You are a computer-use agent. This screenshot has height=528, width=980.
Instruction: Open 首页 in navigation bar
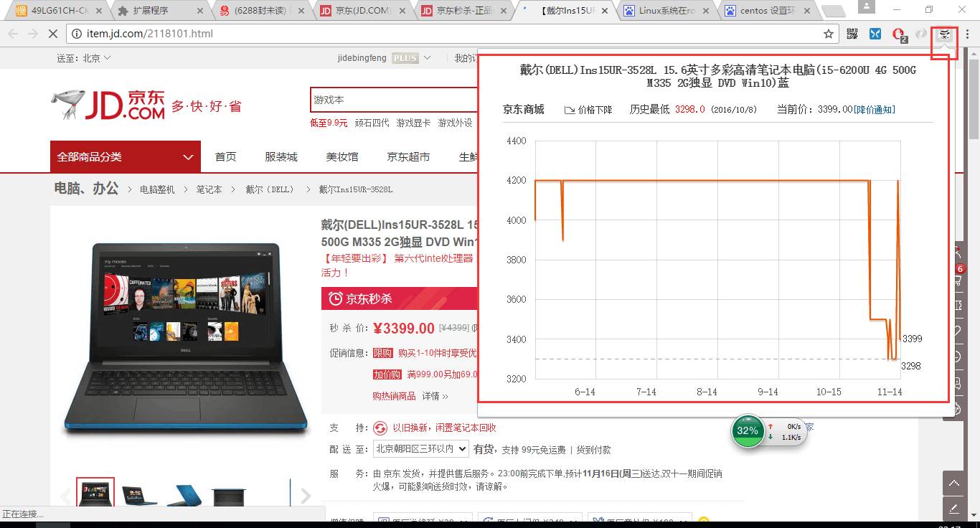pyautogui.click(x=226, y=156)
